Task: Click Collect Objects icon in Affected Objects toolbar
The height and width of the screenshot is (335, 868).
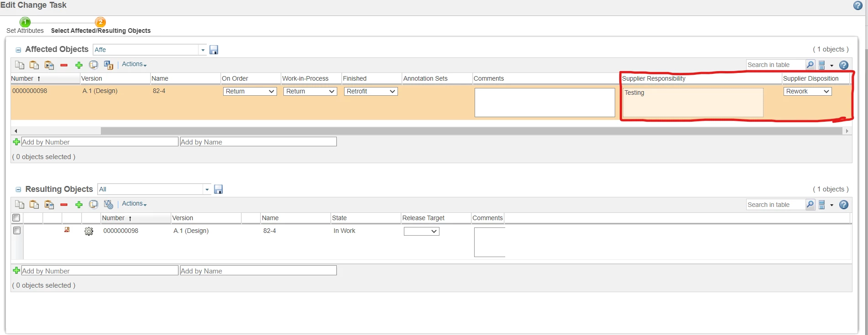Action: pos(94,65)
